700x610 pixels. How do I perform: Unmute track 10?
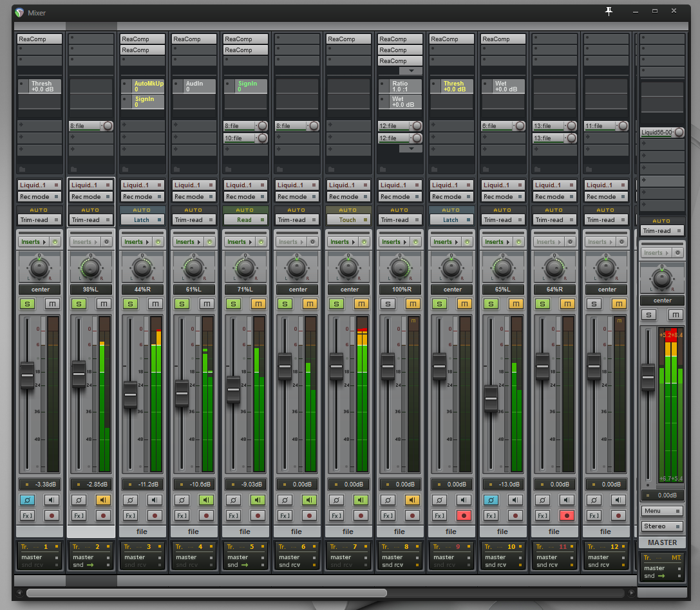tap(516, 304)
